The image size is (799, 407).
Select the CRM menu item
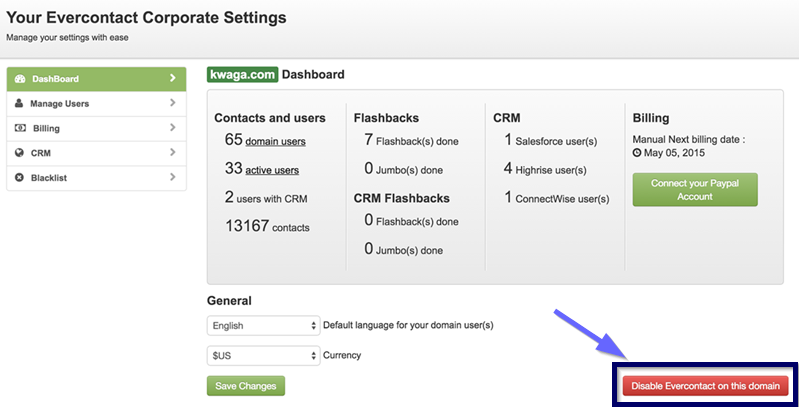pos(96,153)
